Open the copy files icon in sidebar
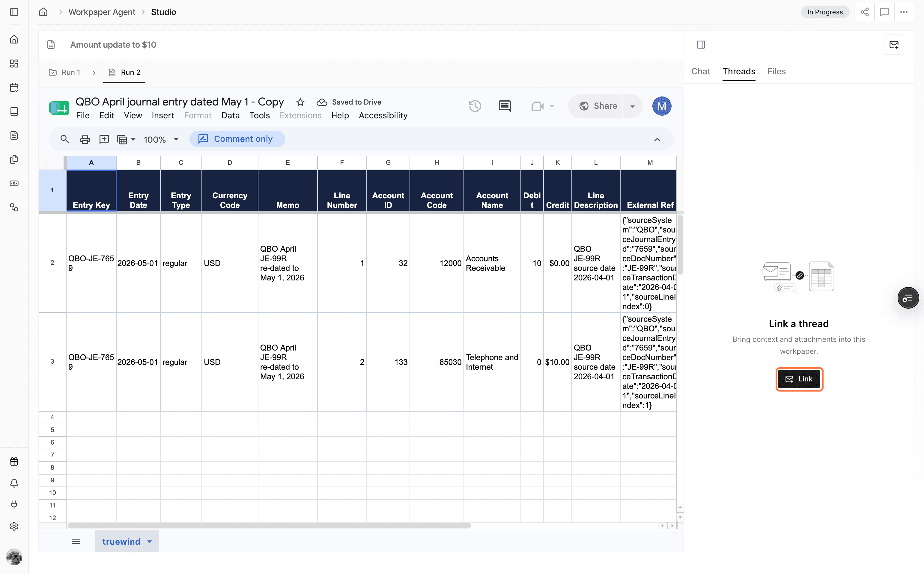This screenshot has height=574, width=924. point(14,159)
